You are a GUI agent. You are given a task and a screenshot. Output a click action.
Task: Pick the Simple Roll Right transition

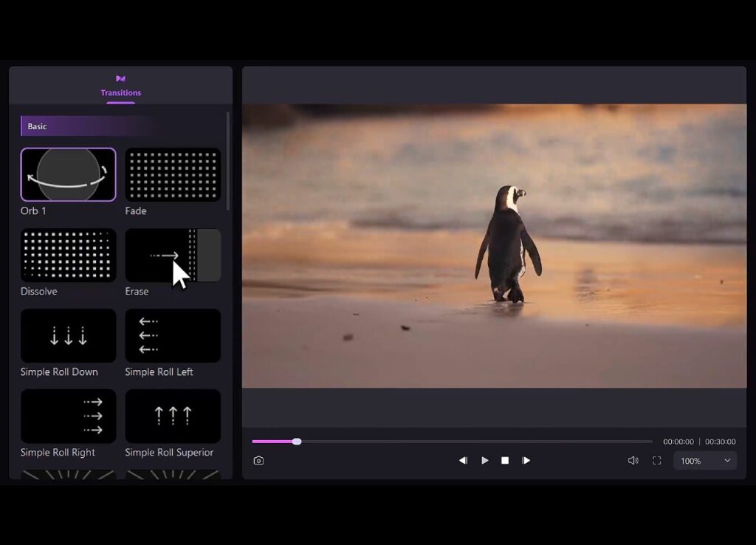[69, 417]
